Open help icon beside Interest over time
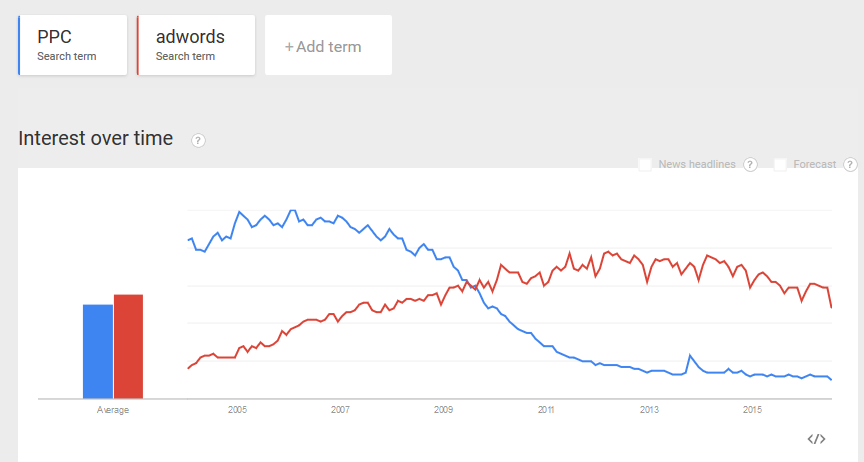Screen dimensions: 864x462 click(x=198, y=140)
